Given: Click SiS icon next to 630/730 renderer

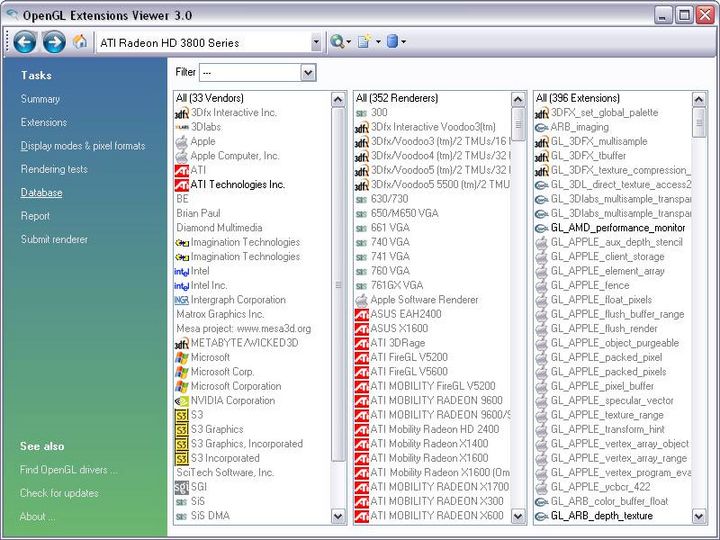Looking at the screenshot, I should coord(362,199).
